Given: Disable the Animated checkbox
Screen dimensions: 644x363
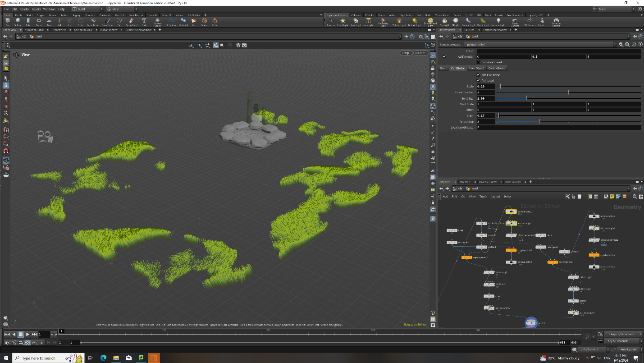Looking at the screenshot, I should [478, 81].
